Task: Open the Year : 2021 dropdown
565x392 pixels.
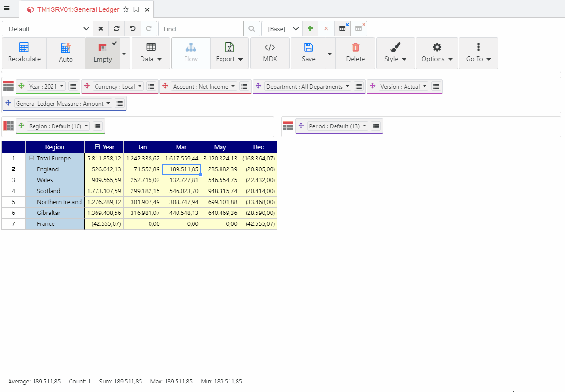Action: [46, 87]
